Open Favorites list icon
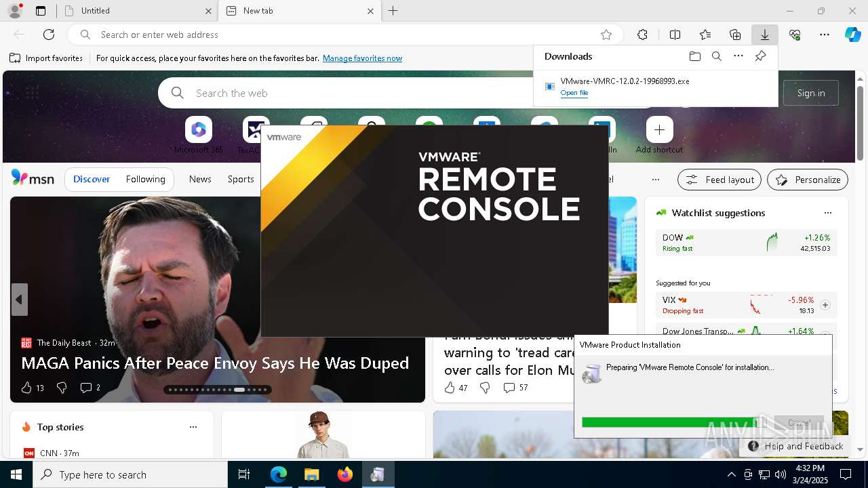 point(705,35)
